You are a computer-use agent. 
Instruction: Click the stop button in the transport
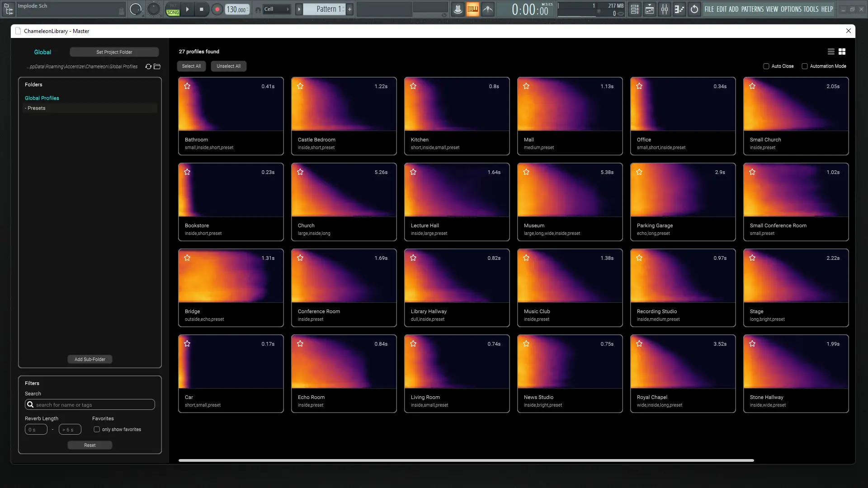[202, 9]
